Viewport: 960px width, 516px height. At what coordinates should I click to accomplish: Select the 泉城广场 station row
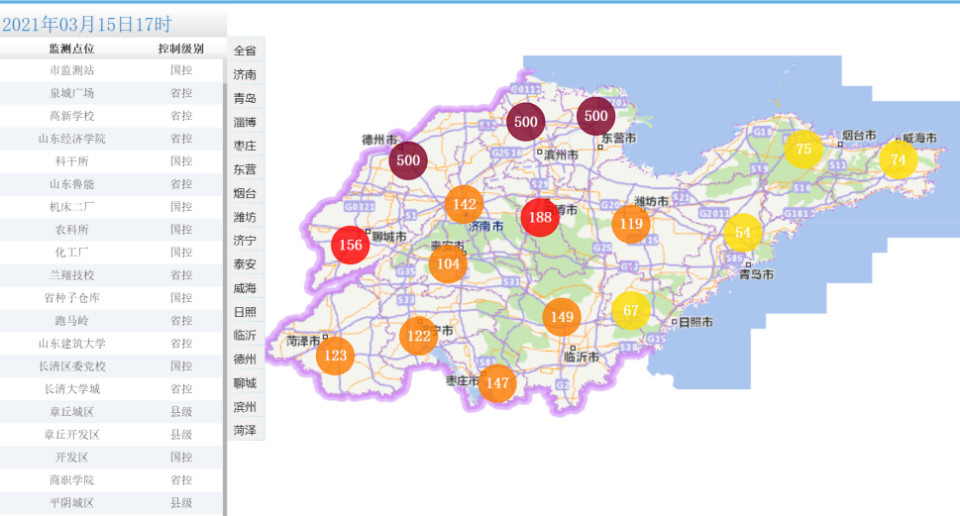pyautogui.click(x=111, y=93)
